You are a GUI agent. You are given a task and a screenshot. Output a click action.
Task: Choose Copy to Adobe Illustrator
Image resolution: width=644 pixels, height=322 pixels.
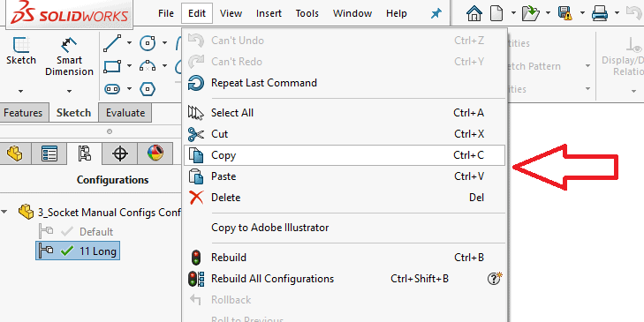[345, 228]
